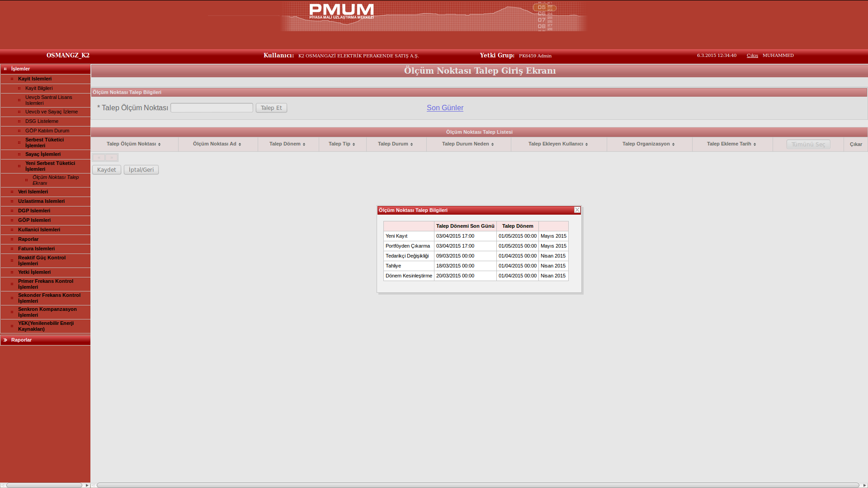Open GÖP Katılım Durum menu item
The width and height of the screenshot is (868, 488).
click(x=47, y=131)
